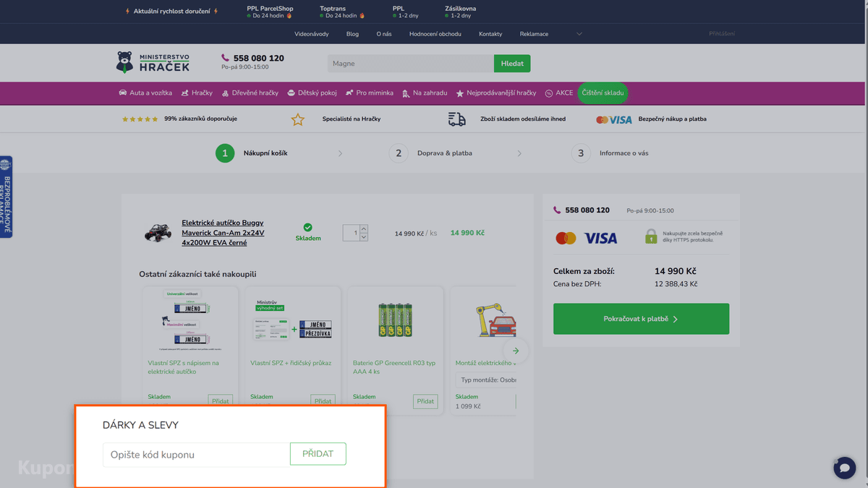
Task: Add Baterie GP Greencell to cart
Action: coord(425,401)
